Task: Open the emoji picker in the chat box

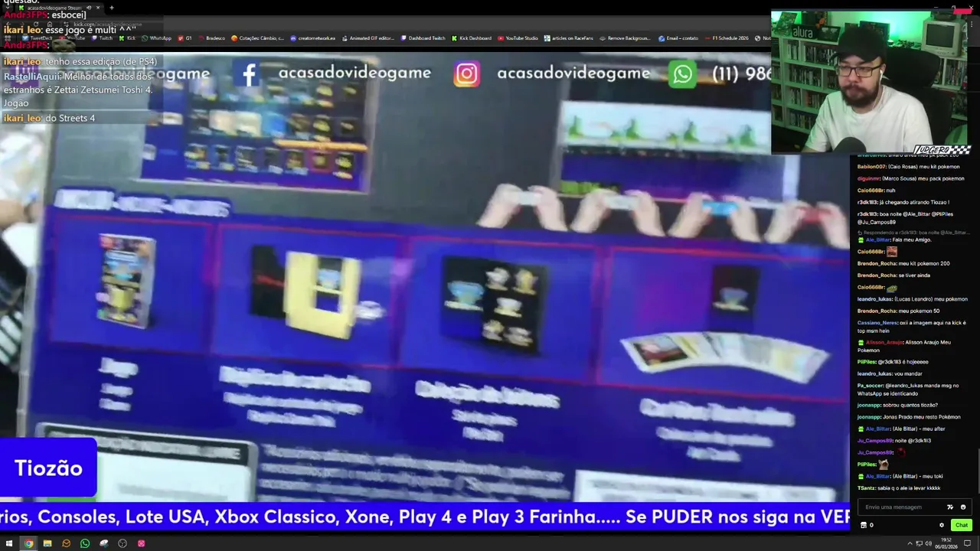Action: click(963, 507)
